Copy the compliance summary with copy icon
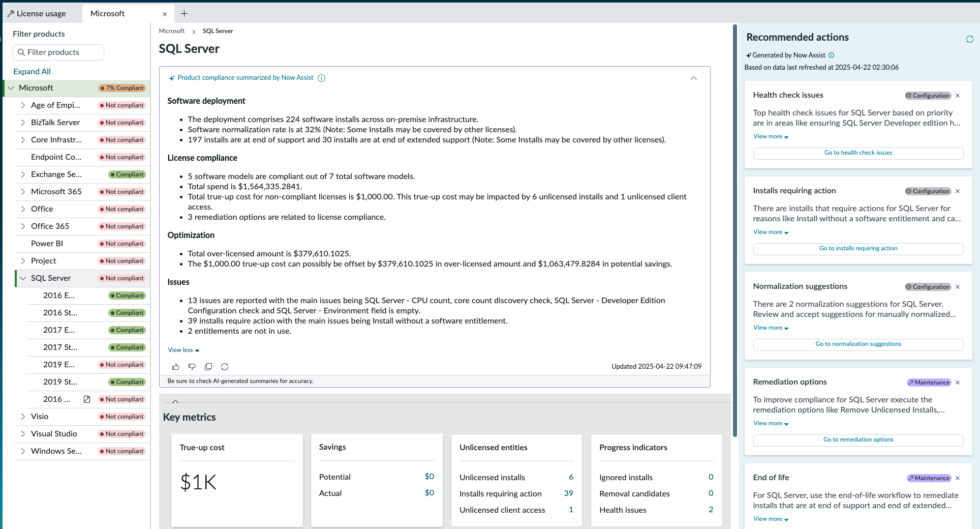The width and height of the screenshot is (980, 529). click(208, 367)
